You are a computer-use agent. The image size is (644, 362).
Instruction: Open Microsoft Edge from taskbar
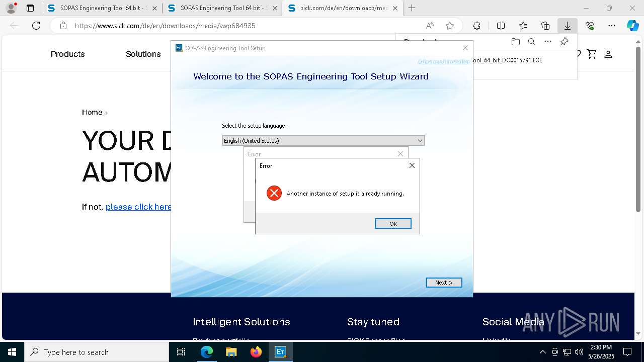click(207, 352)
